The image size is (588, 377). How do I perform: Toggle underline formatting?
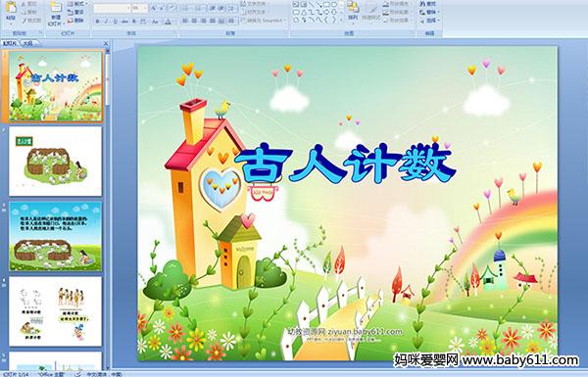click(116, 22)
